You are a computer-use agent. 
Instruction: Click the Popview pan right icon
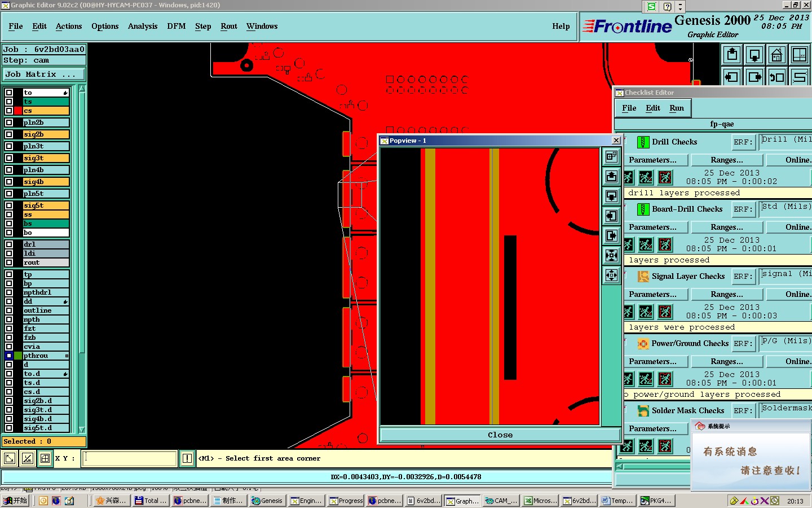(612, 236)
